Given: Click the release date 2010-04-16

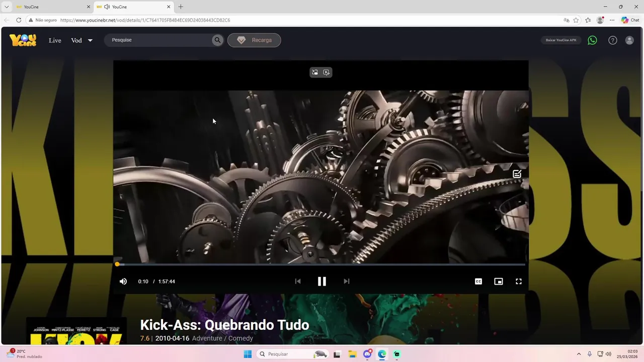Looking at the screenshot, I should click(x=172, y=338).
